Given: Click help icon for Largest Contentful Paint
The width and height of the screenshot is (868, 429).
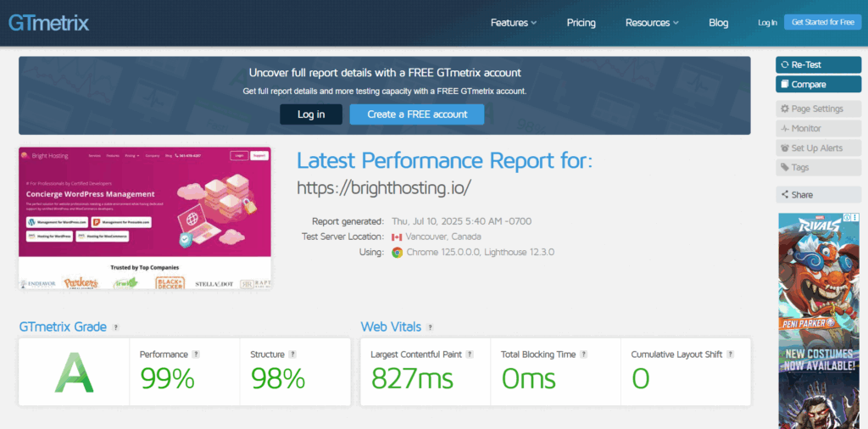Looking at the screenshot, I should coord(470,354).
